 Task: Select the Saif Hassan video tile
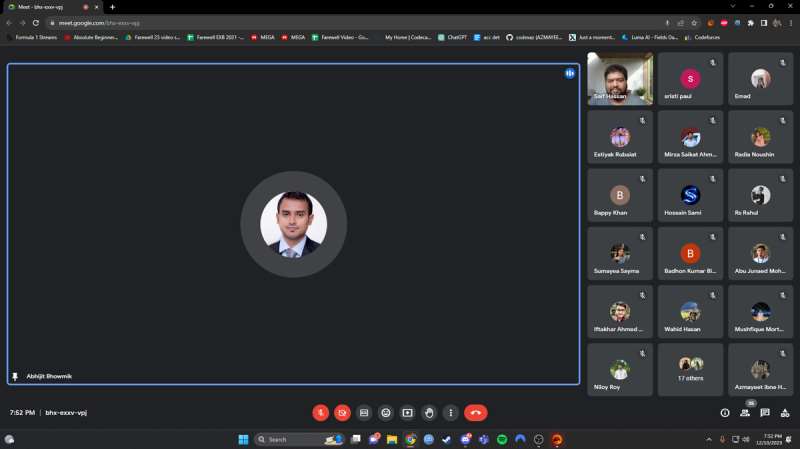pyautogui.click(x=620, y=79)
